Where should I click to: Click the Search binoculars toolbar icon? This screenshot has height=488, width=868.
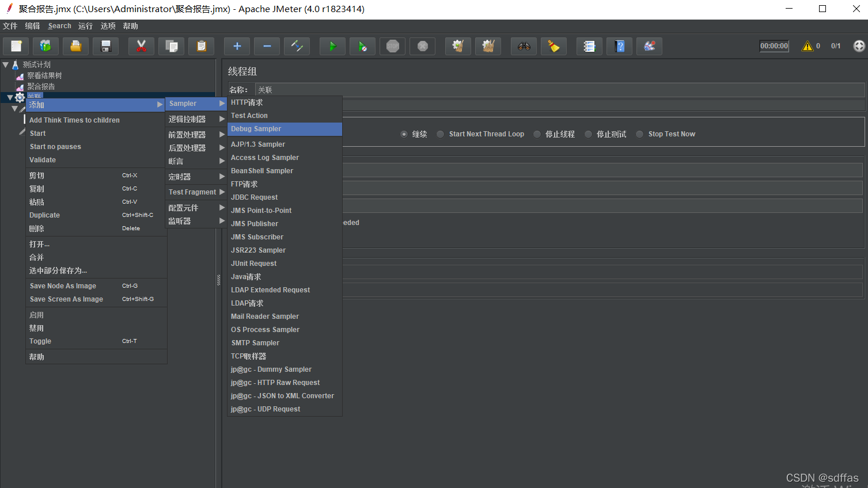(x=524, y=46)
